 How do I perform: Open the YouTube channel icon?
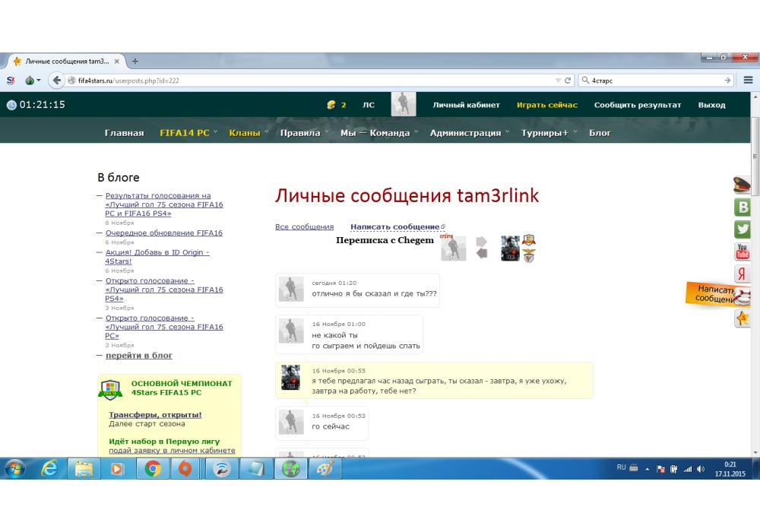pos(743,252)
